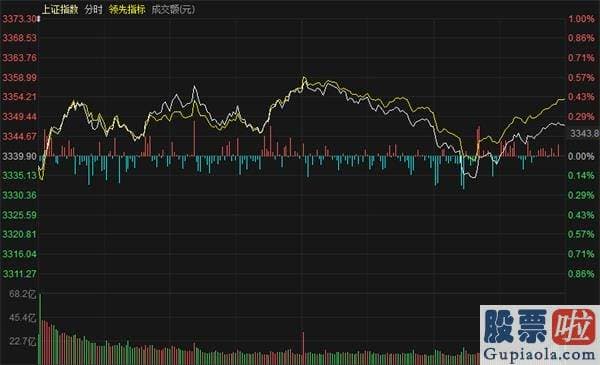Image resolution: width=600 pixels, height=365 pixels.
Task: Select the 分时 tab
Action: (93, 10)
